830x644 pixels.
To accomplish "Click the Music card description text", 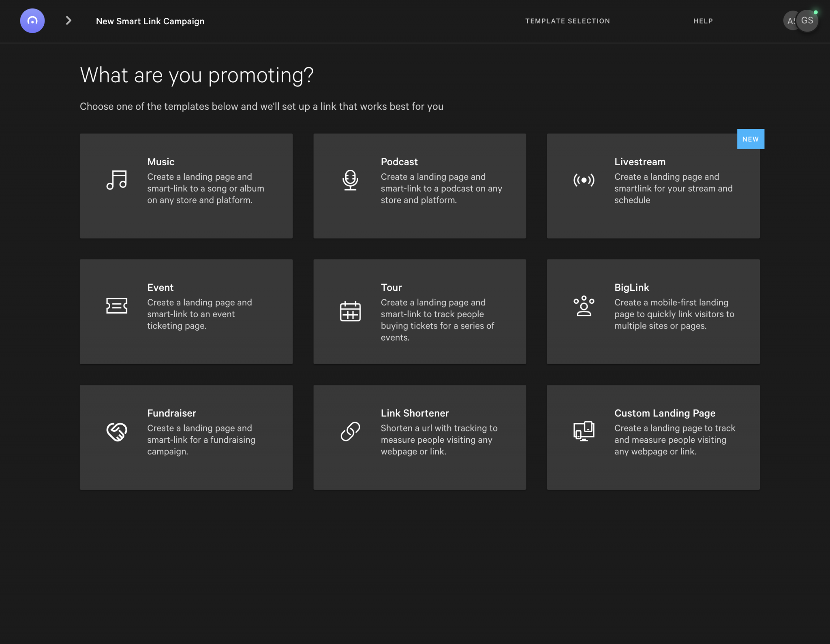I will pyautogui.click(x=205, y=188).
